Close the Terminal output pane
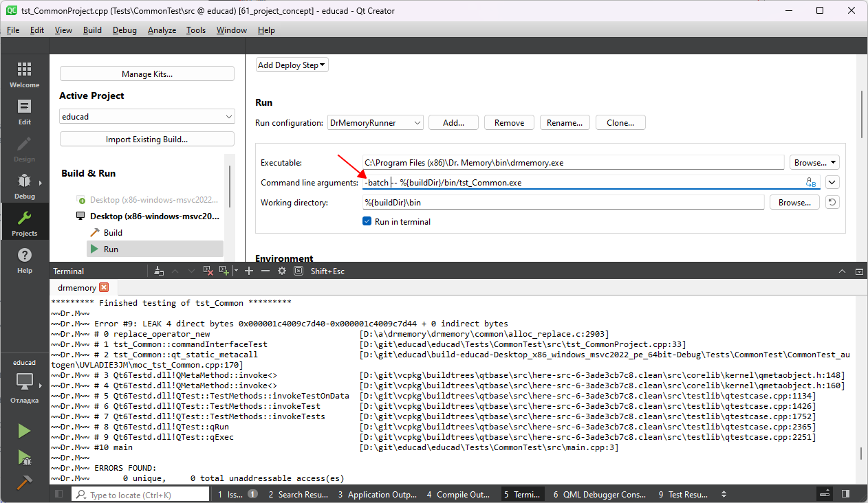The image size is (868, 503). [x=858, y=271]
